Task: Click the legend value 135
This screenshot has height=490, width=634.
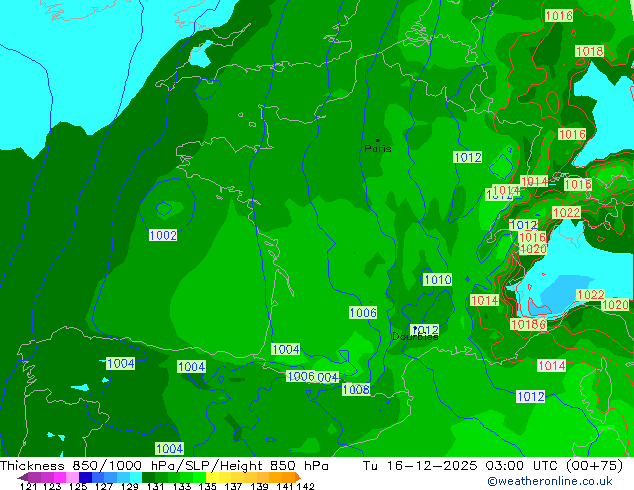Action: 207,486
